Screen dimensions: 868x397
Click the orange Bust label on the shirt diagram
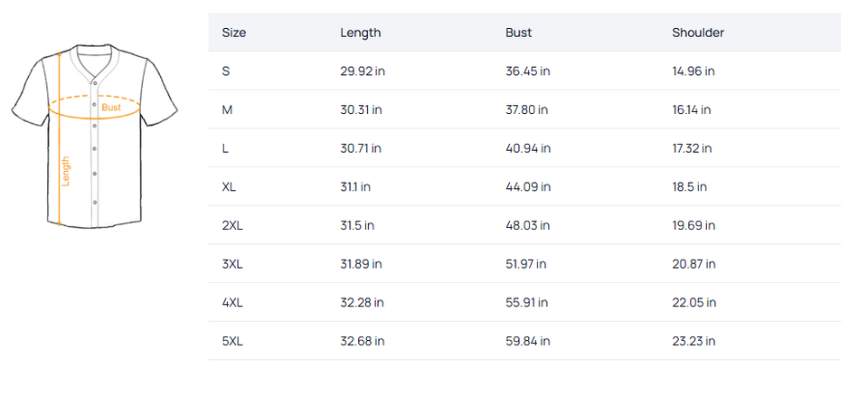pos(111,108)
